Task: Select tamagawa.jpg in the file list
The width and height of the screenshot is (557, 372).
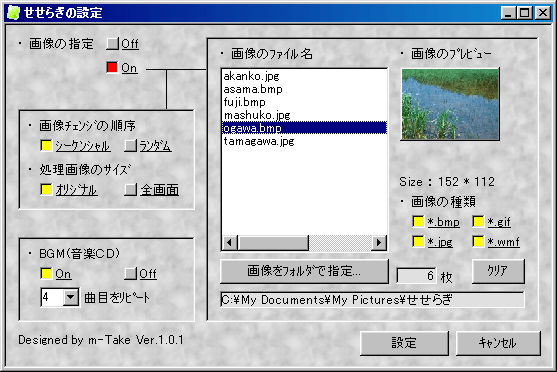Action: click(x=304, y=141)
